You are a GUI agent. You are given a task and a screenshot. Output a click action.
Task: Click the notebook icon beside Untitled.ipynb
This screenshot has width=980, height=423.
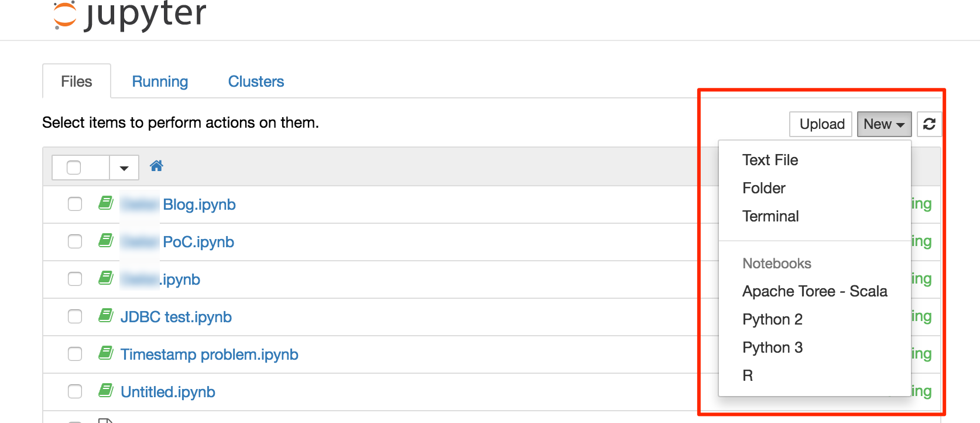[x=106, y=391]
